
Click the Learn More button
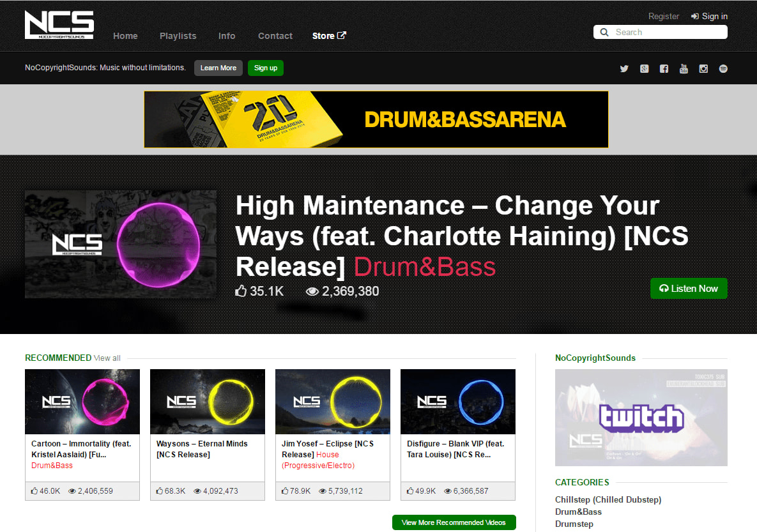218,68
